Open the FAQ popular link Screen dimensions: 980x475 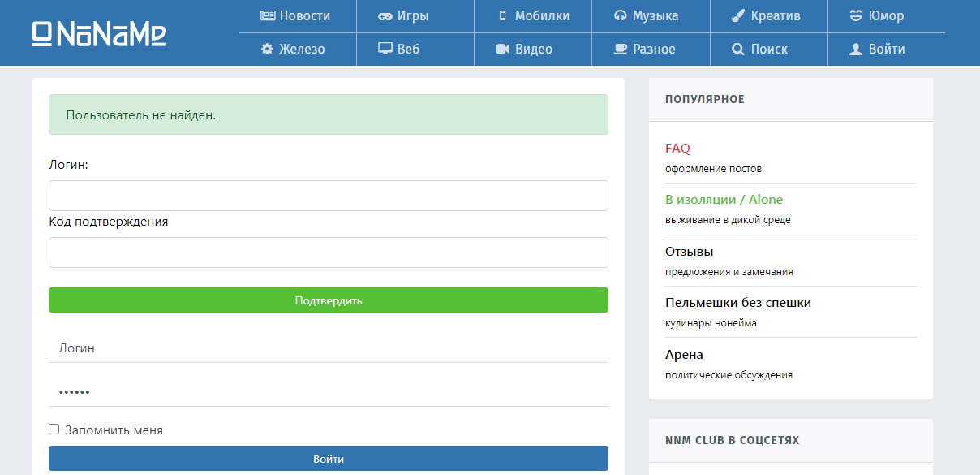click(x=677, y=149)
